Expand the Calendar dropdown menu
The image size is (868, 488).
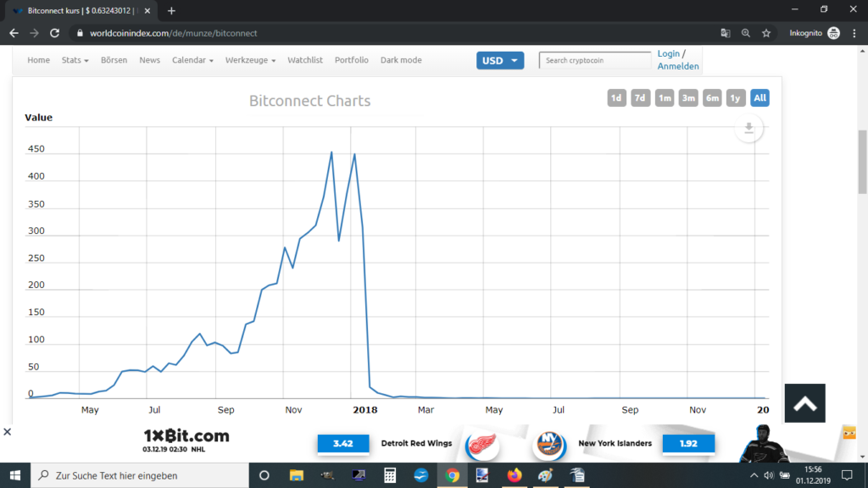[192, 60]
